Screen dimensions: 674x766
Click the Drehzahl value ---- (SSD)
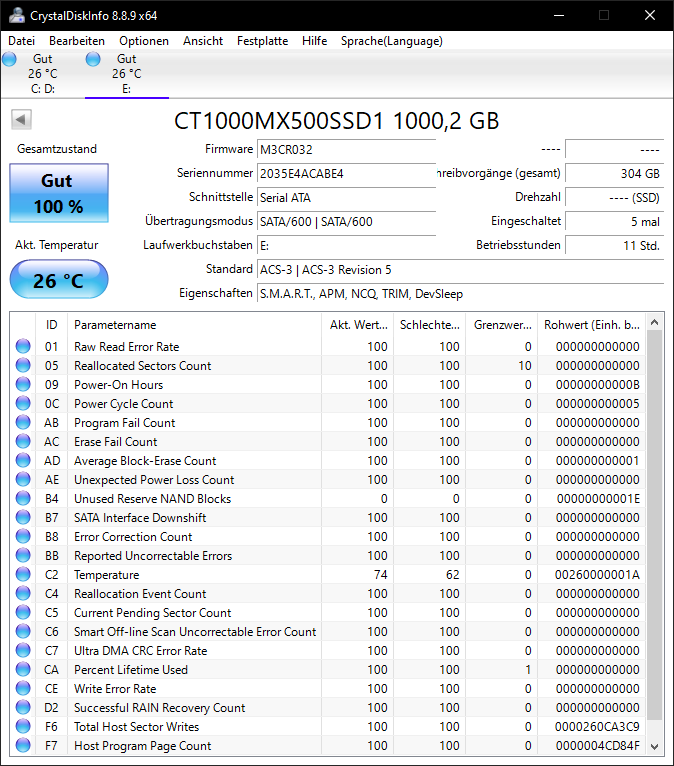tap(614, 197)
